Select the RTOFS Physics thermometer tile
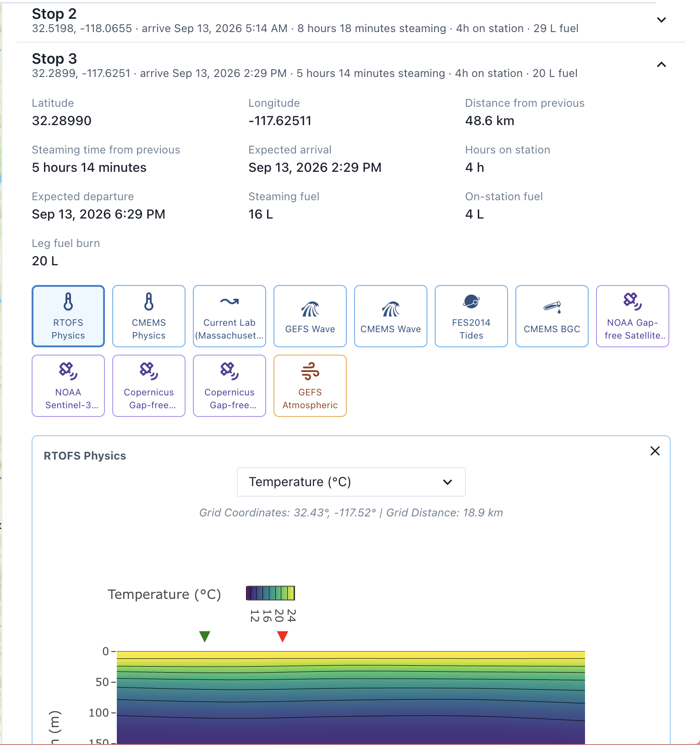Screen dimensions: 700x745 tap(68, 316)
